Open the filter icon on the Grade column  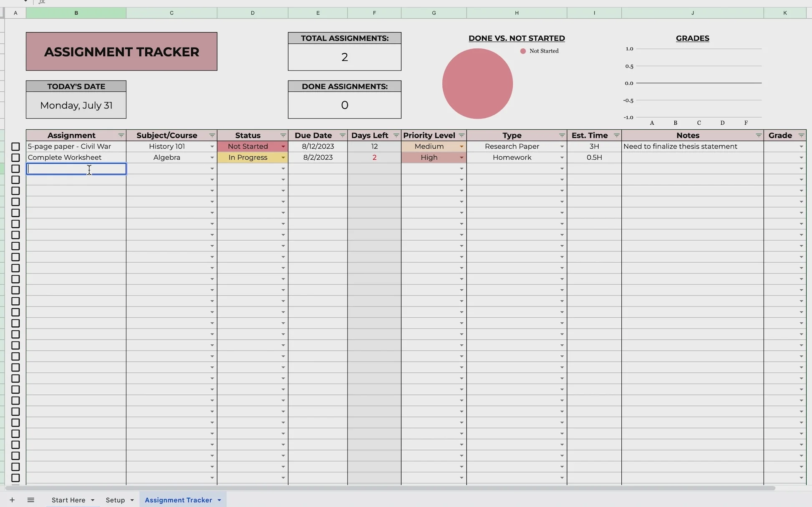[x=802, y=135]
